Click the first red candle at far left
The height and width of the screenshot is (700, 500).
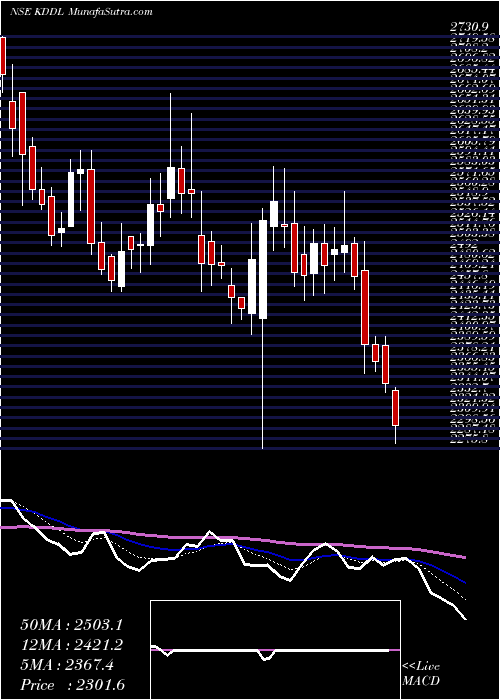tap(3, 56)
